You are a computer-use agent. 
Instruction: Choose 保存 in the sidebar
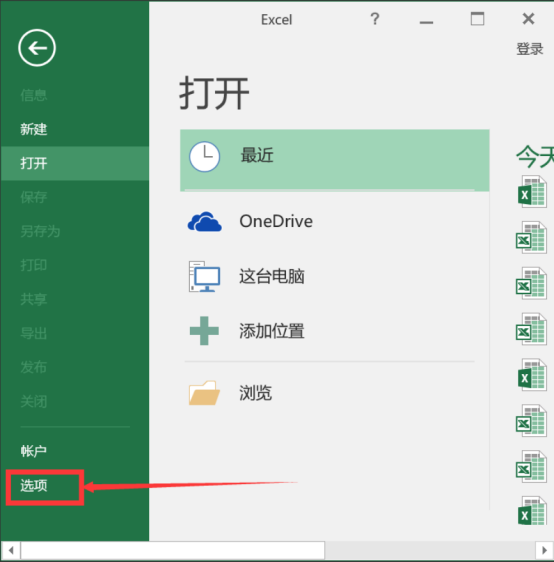(x=34, y=197)
